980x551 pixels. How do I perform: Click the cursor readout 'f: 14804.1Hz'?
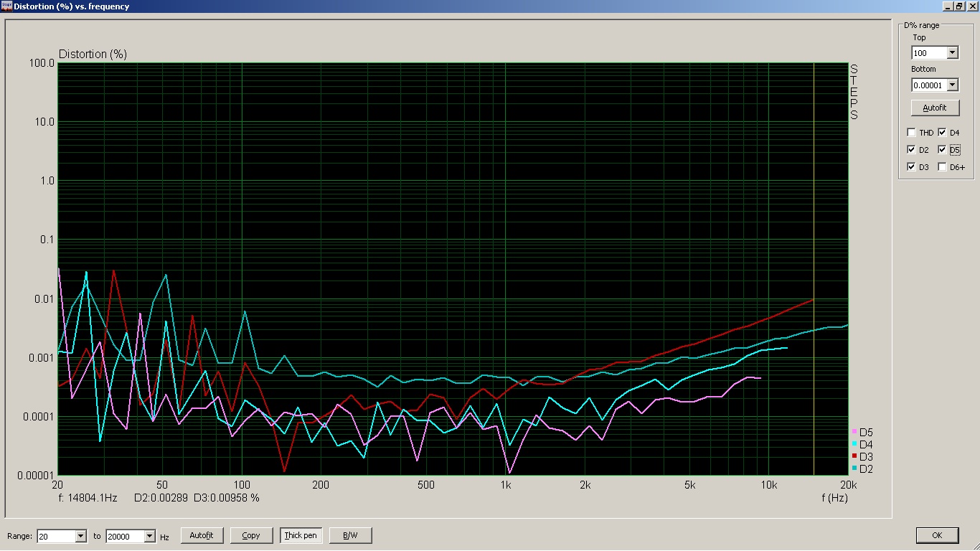pyautogui.click(x=88, y=497)
